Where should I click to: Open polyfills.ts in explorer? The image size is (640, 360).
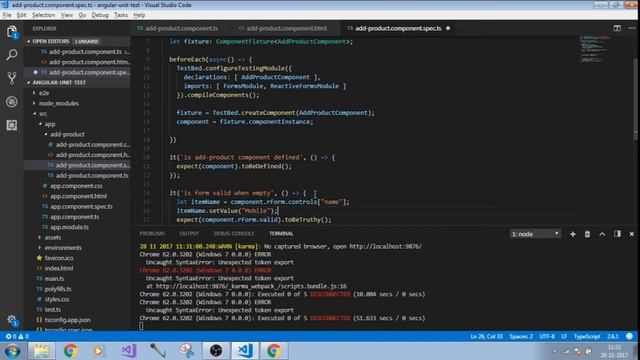[58, 289]
